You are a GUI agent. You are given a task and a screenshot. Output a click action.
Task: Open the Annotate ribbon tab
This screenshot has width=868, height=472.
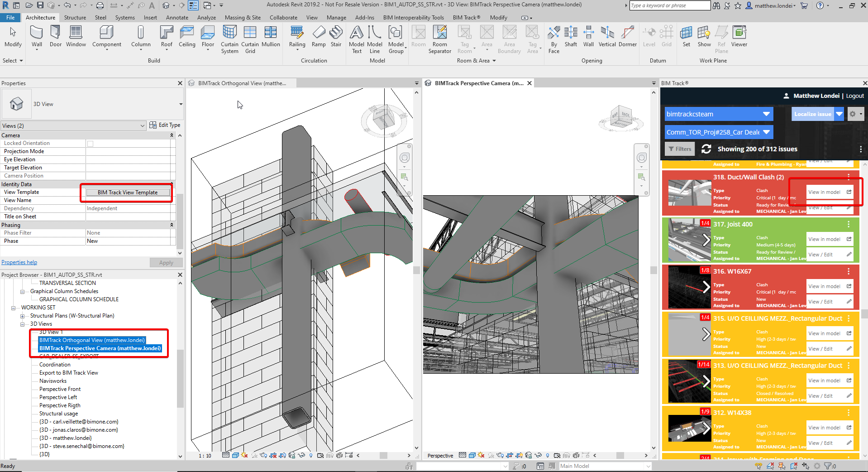[x=177, y=18]
